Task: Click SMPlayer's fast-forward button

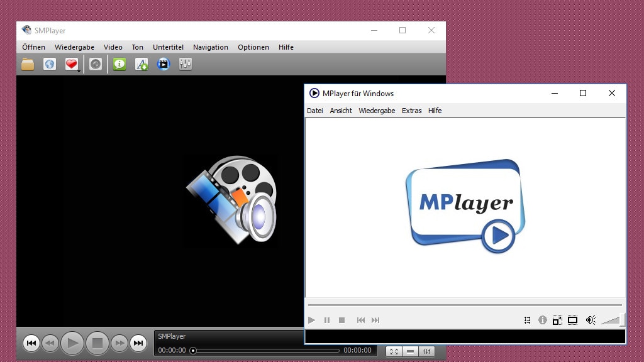Action: pos(119,343)
